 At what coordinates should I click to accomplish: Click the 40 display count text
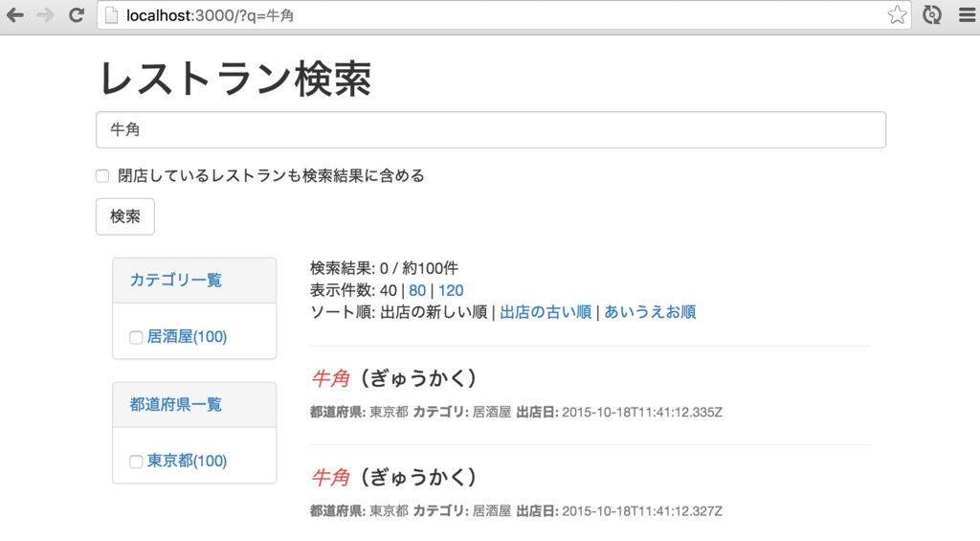389,291
